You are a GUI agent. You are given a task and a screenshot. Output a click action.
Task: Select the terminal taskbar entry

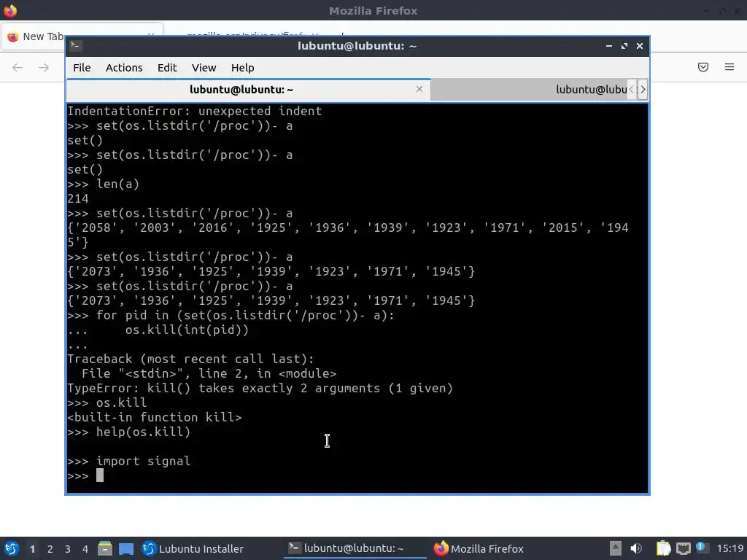tap(355, 548)
